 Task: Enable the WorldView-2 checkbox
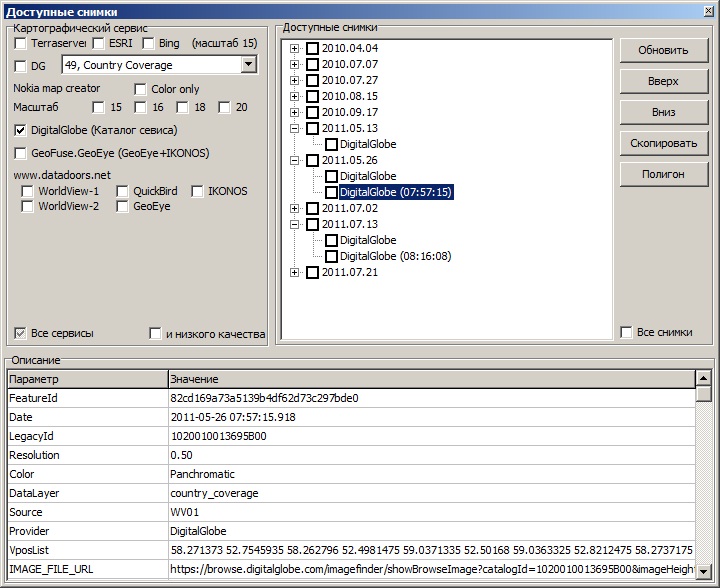28,206
